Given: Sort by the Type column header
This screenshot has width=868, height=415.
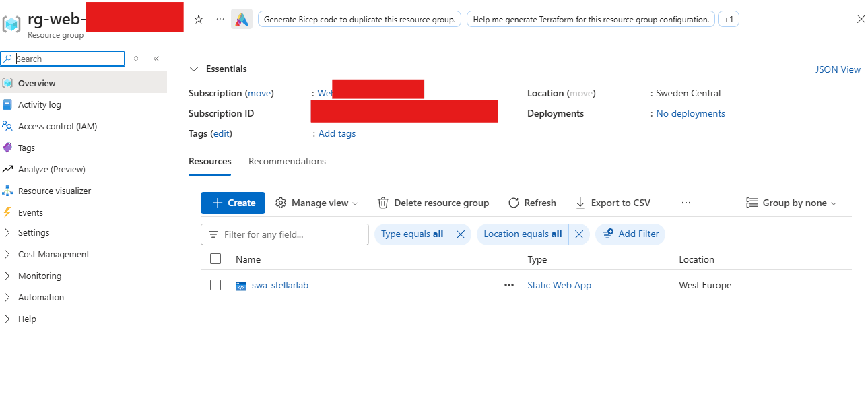Looking at the screenshot, I should tap(537, 259).
